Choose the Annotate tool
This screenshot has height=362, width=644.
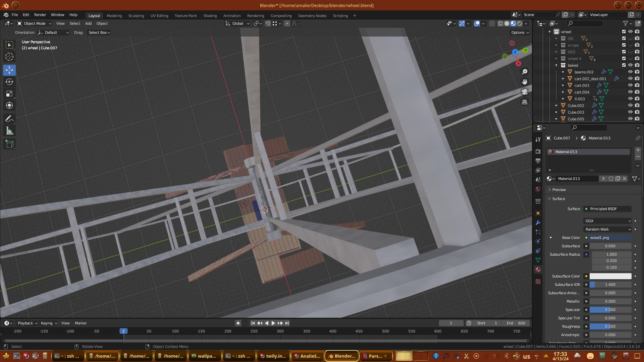[9, 119]
